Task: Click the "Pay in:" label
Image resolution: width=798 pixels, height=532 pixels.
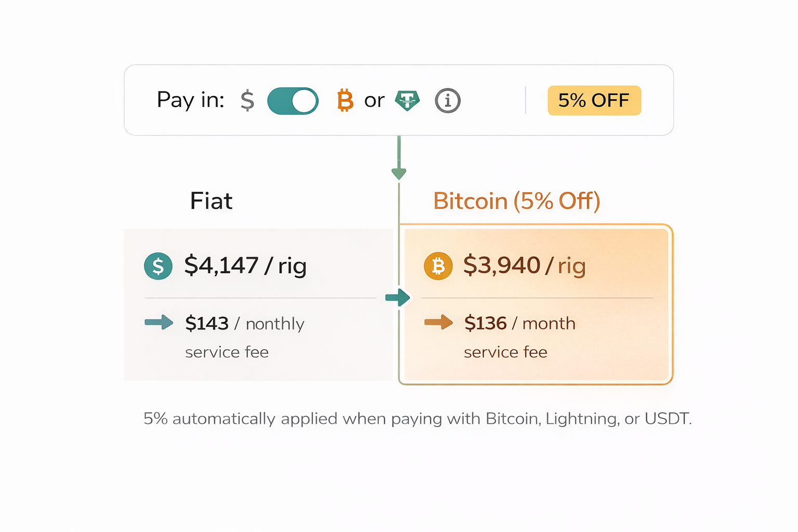Action: 190,100
